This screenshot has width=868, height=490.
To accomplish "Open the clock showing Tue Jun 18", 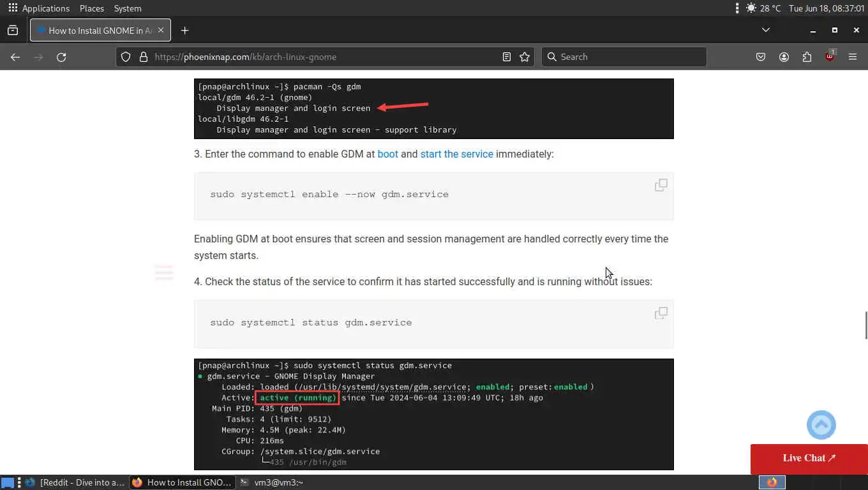I will coord(826,8).
